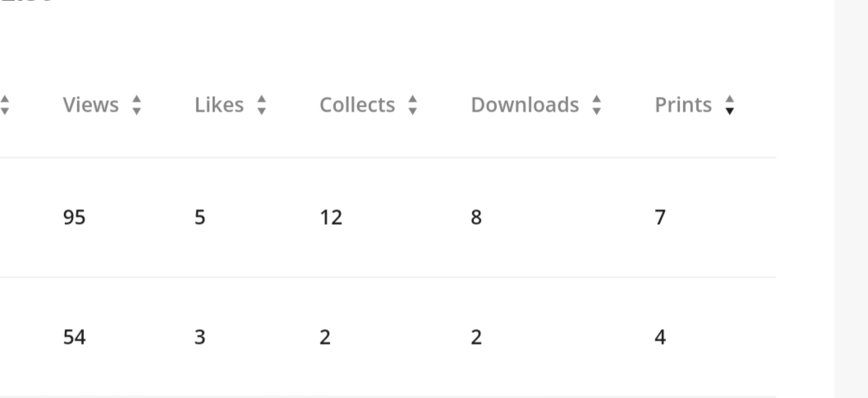
Task: Click the Downloads header text
Action: pos(525,104)
